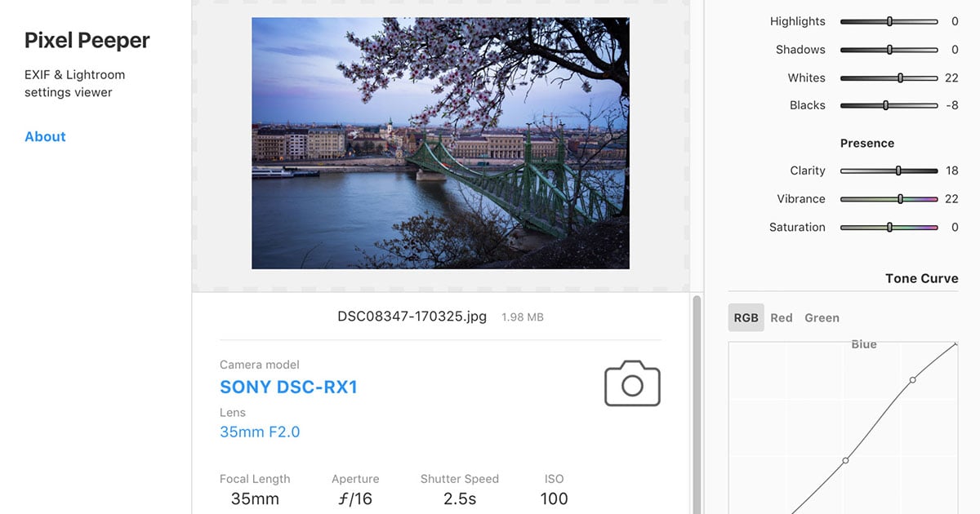Click the Whites slider handle
Viewport: 980px width, 514px height.
[900, 78]
